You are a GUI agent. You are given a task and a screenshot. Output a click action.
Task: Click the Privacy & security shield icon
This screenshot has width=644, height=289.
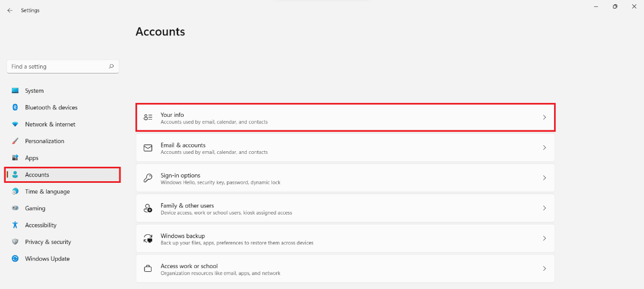click(15, 242)
